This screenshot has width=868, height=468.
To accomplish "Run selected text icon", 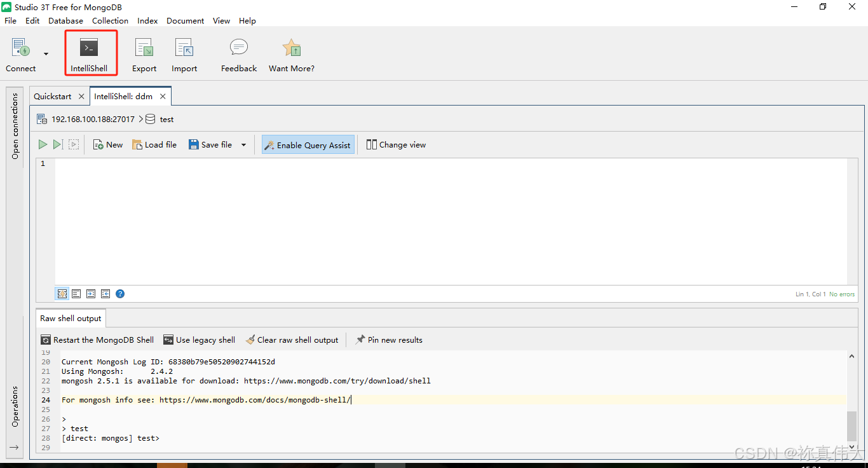I will pos(74,145).
